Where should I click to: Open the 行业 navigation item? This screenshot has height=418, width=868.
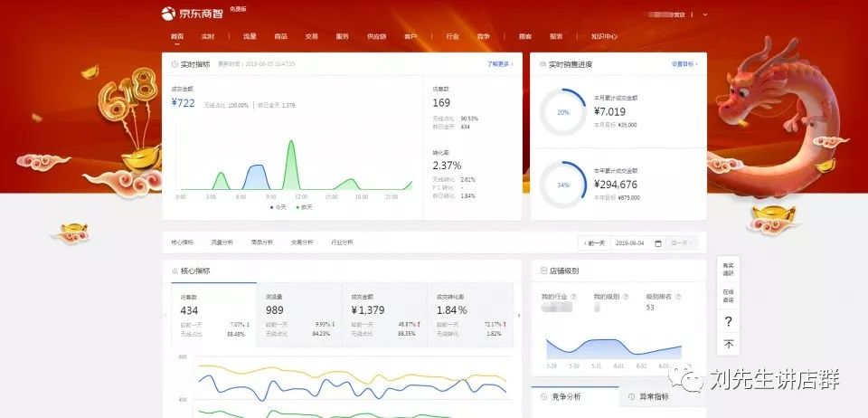pos(453,36)
